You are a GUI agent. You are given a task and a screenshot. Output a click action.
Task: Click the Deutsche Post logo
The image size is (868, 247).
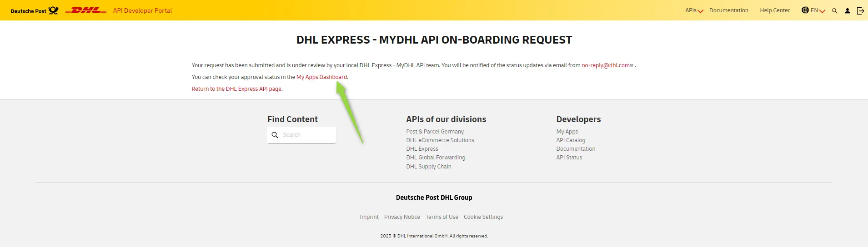pos(35,10)
